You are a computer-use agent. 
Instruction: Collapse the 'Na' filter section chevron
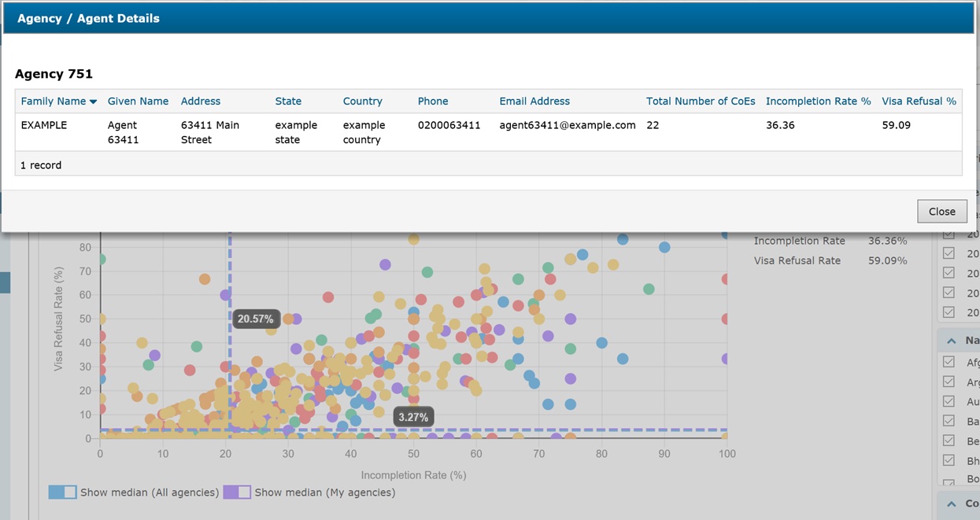tap(951, 341)
